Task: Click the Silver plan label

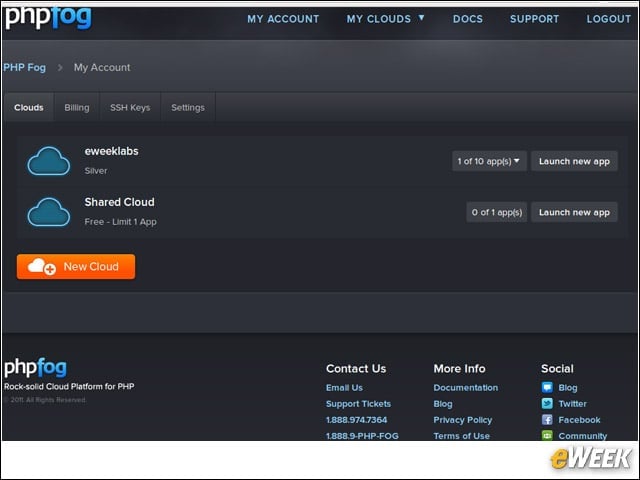Action: pos(96,171)
